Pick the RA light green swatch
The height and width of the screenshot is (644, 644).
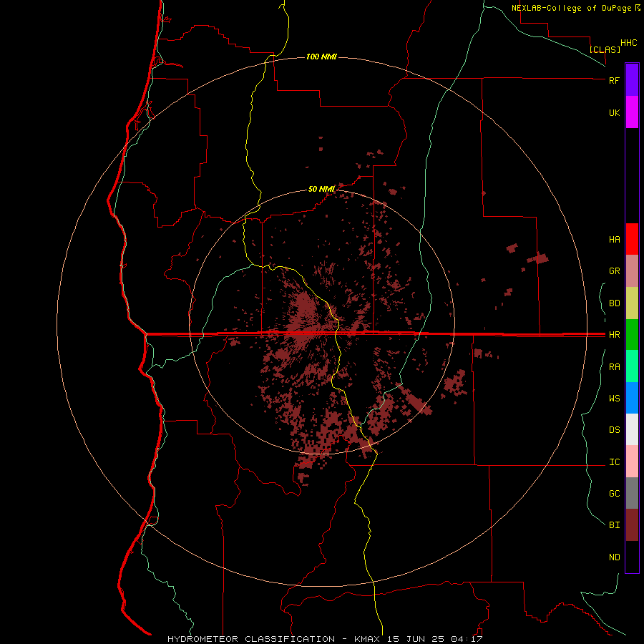[632, 366]
